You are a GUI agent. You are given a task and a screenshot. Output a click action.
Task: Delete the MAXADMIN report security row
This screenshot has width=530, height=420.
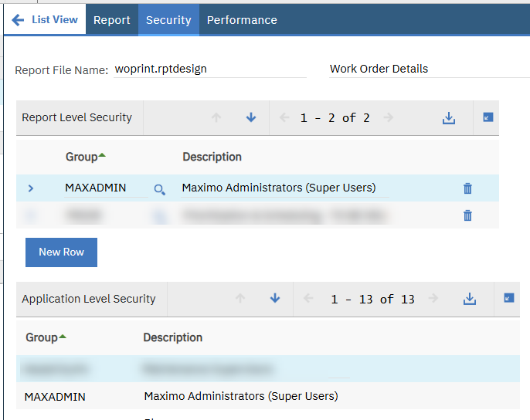click(467, 188)
